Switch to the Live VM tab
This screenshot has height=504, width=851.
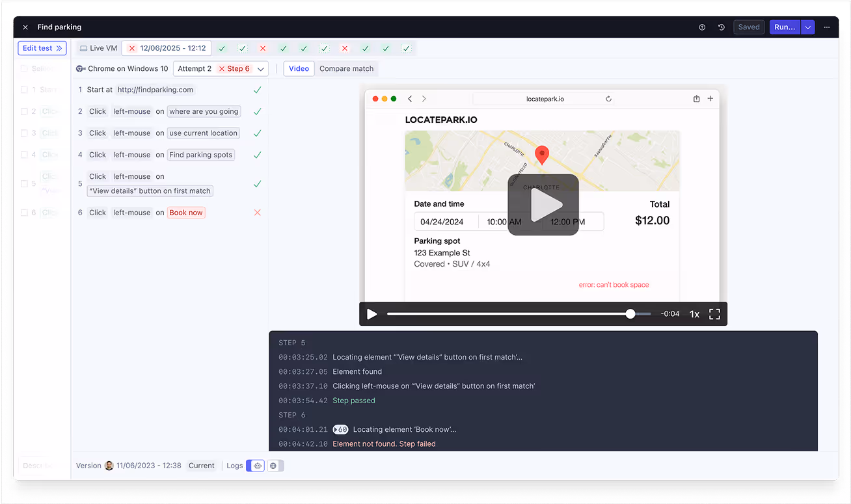(x=98, y=48)
